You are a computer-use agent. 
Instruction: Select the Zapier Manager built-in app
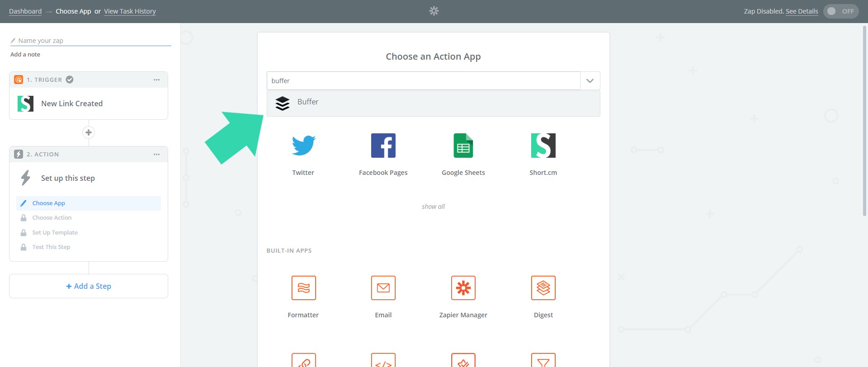click(x=463, y=288)
